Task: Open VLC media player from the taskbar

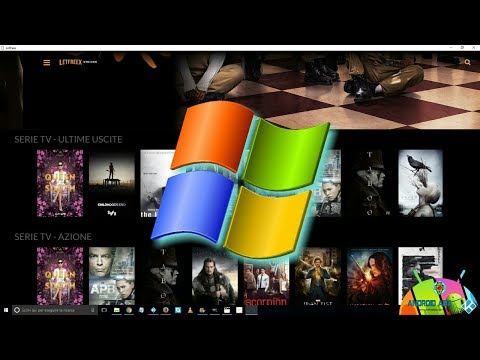Action: tap(190, 310)
